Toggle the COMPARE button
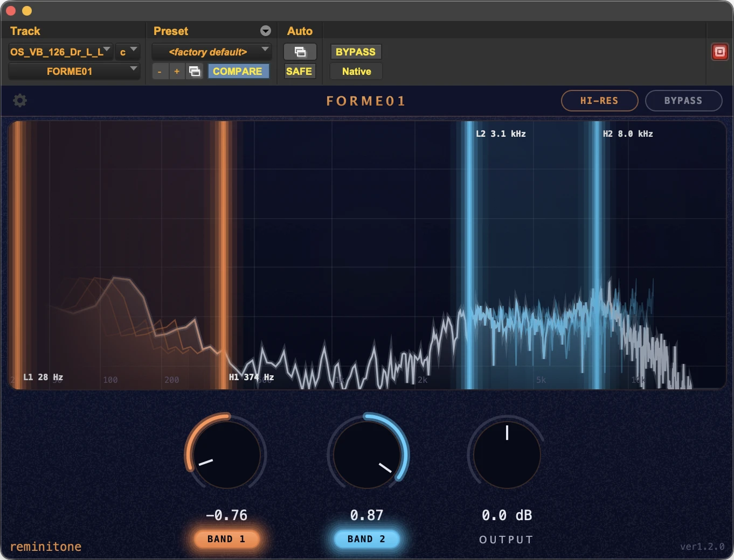 (x=238, y=71)
